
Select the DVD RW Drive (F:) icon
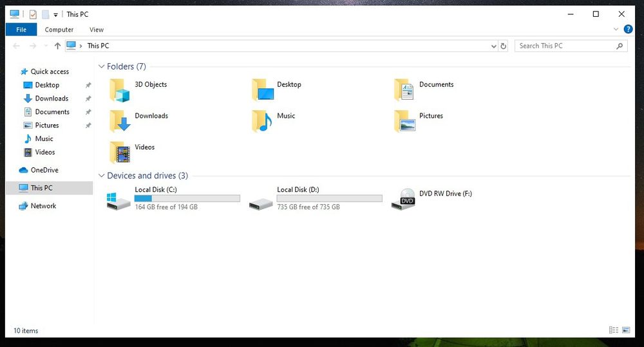(403, 199)
